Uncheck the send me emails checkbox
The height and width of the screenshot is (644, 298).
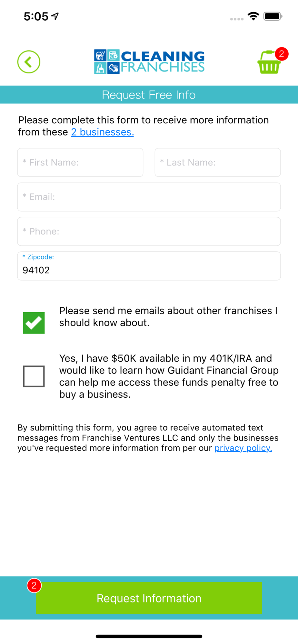pos(34,323)
